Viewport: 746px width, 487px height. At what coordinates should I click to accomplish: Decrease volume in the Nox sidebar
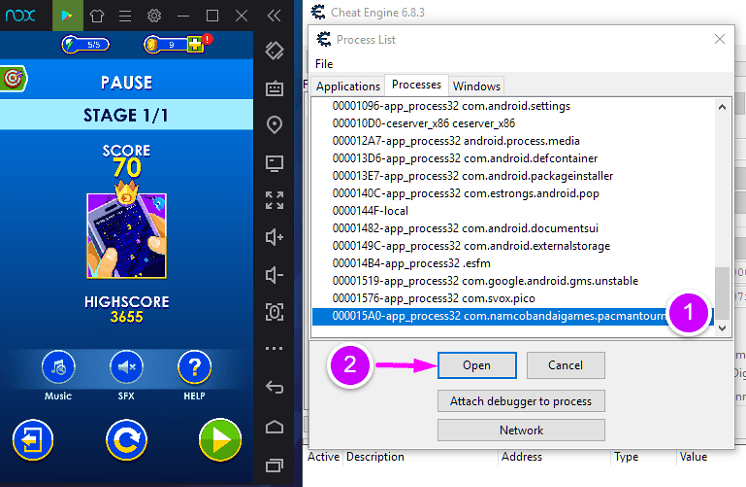pos(275,274)
